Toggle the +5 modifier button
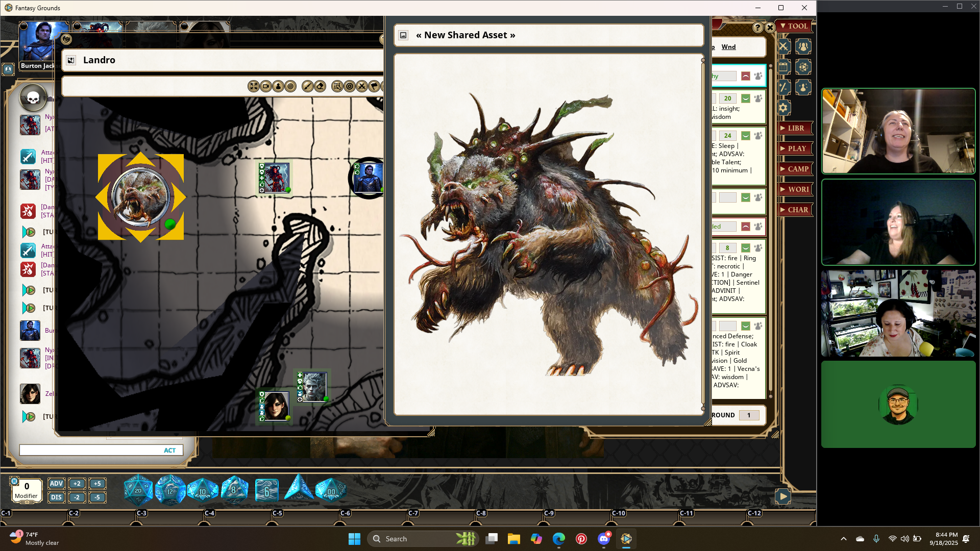980x551 pixels. tap(97, 484)
